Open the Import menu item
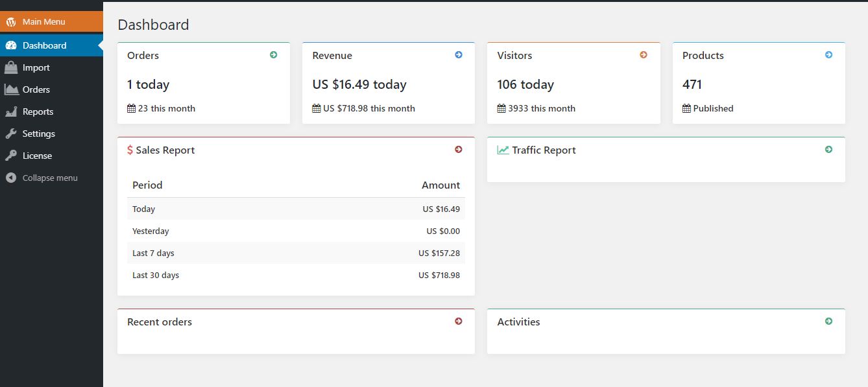This screenshot has height=387, width=868. point(36,67)
